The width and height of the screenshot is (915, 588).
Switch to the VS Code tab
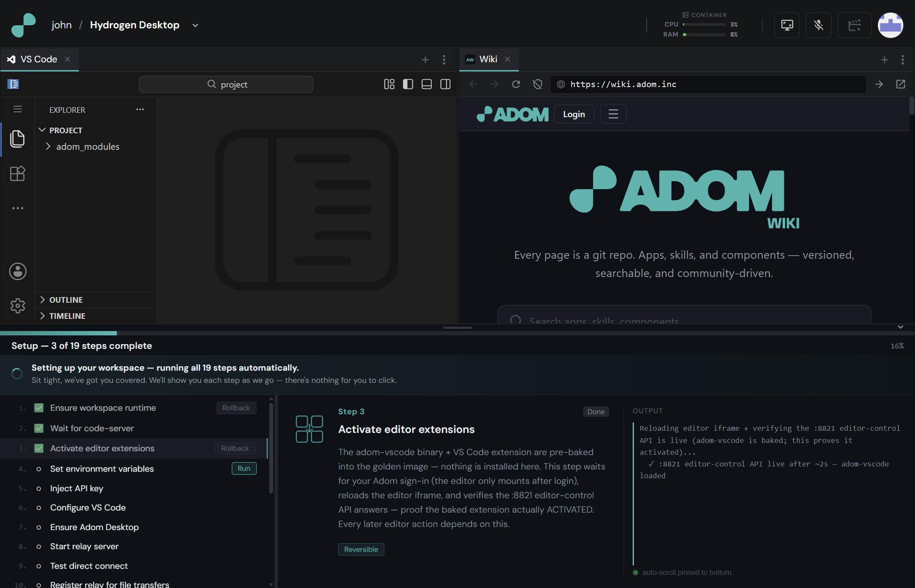click(39, 59)
